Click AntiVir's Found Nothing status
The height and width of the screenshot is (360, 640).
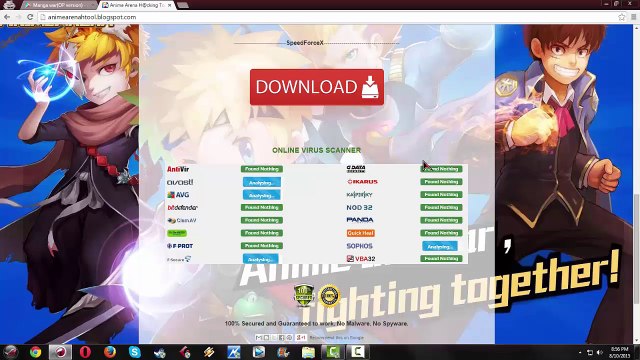click(262, 169)
